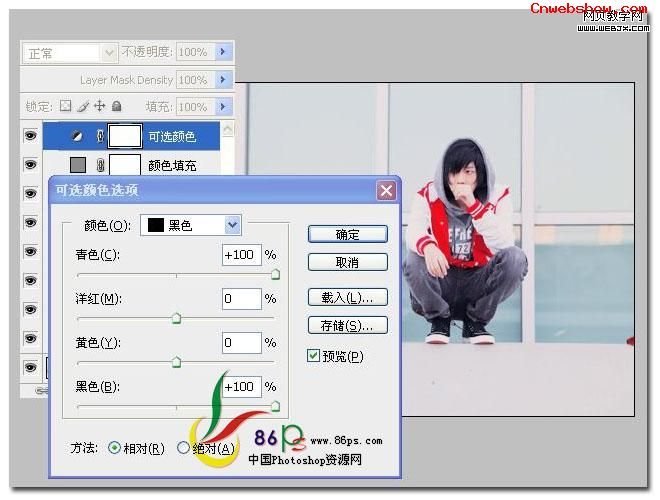
Task: Click the 填充 fill 100% field
Action: (196, 106)
